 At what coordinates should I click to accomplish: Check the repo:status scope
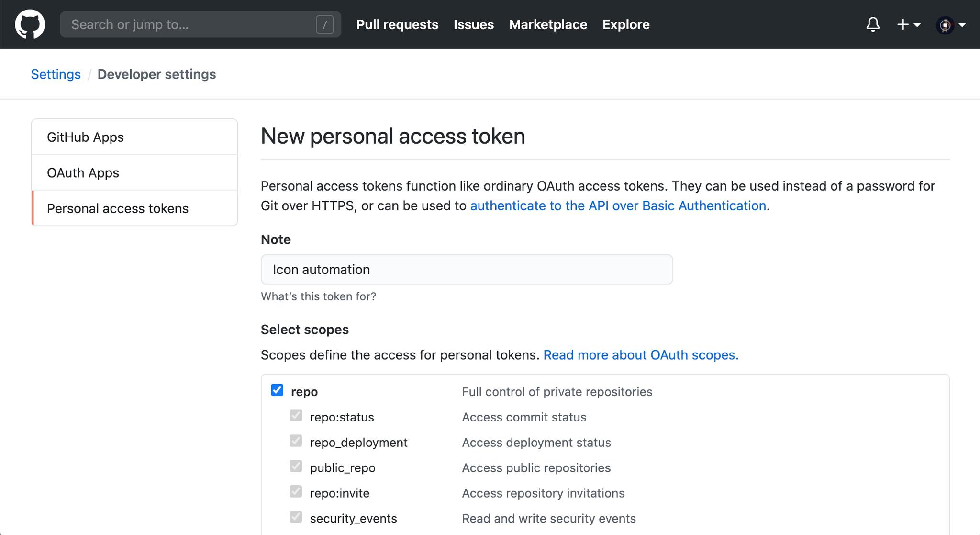click(x=296, y=416)
